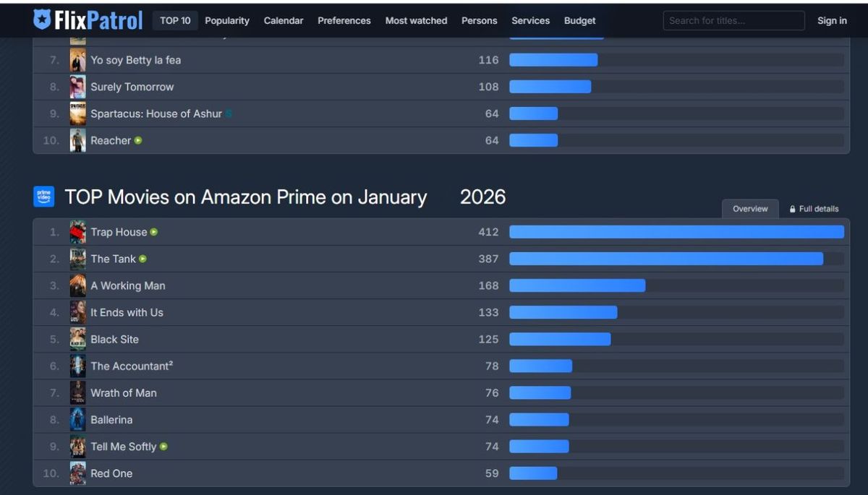Click the lock icon on Full details
This screenshot has height=495, width=868.
(793, 209)
